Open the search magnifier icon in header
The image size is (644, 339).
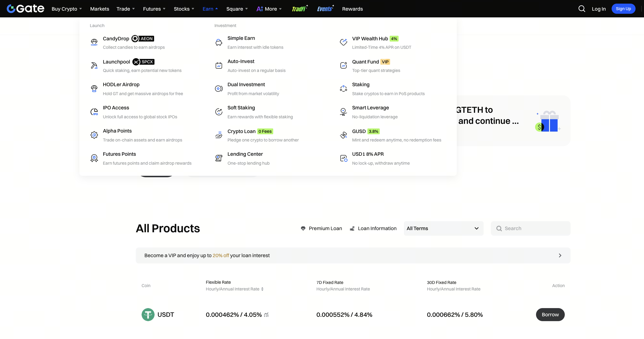pos(581,9)
